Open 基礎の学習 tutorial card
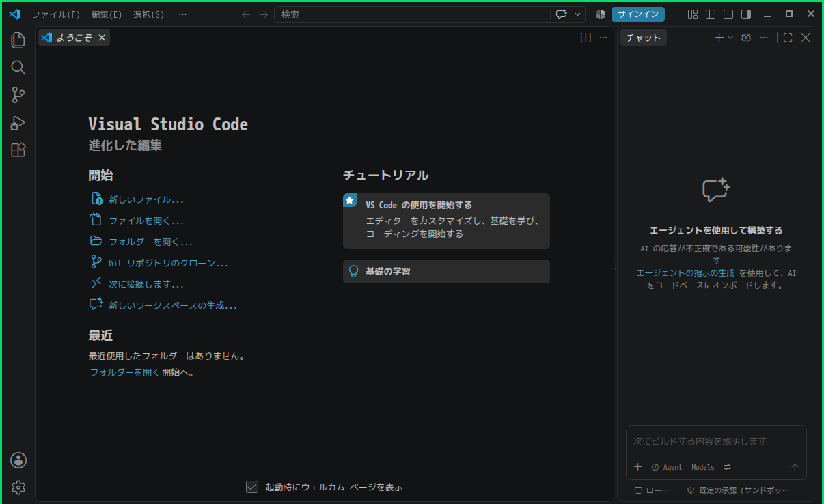 click(x=446, y=271)
